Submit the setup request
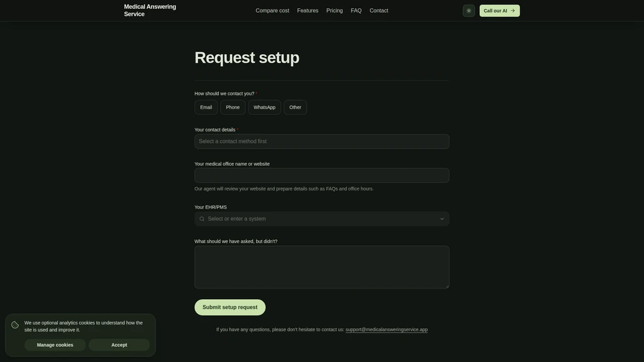This screenshot has width=644, height=362. [x=230, y=307]
